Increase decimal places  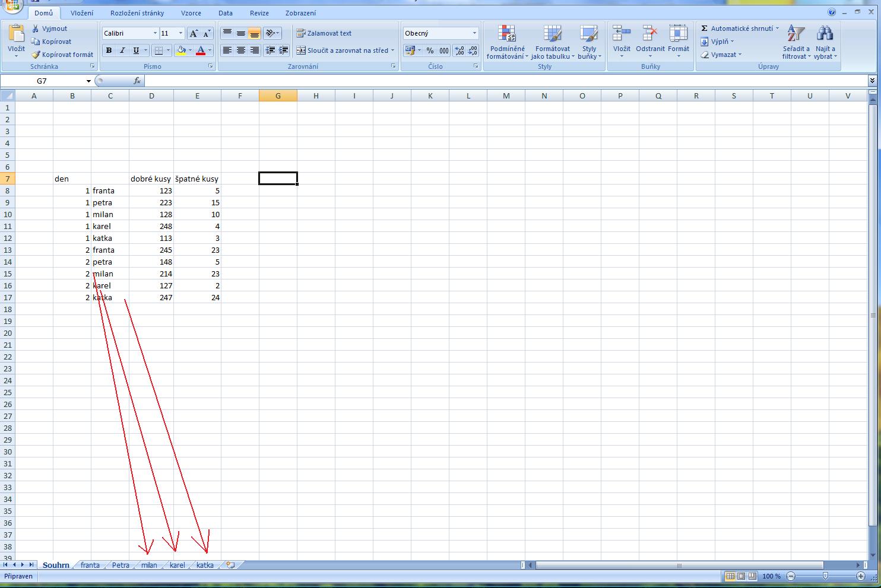coord(459,50)
